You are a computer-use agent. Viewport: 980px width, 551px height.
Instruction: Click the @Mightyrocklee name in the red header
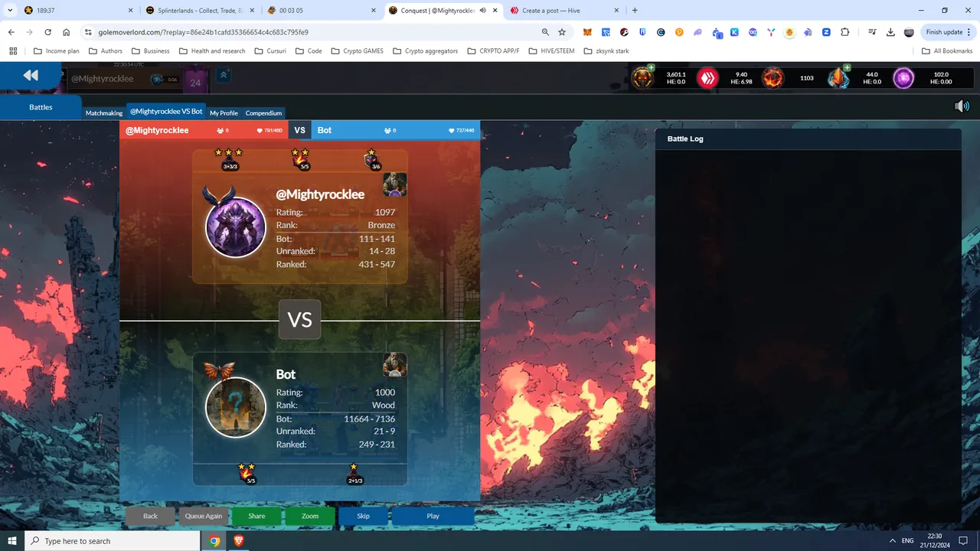coord(157,130)
